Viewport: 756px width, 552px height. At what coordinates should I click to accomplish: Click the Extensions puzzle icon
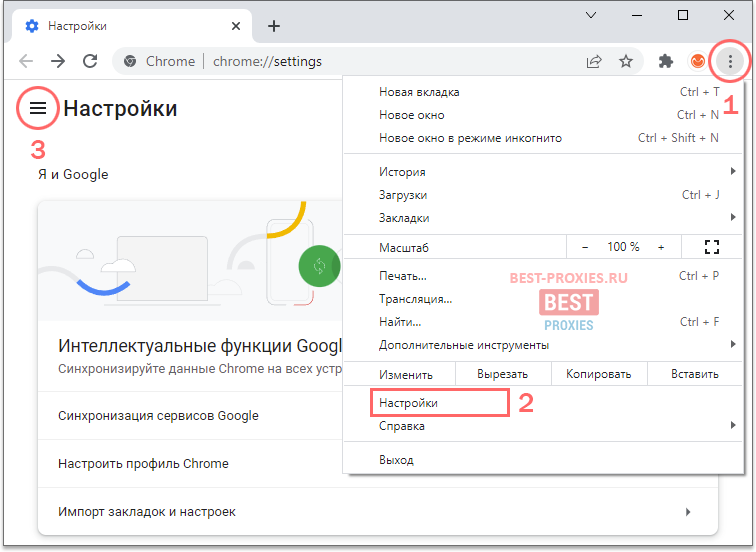(666, 61)
